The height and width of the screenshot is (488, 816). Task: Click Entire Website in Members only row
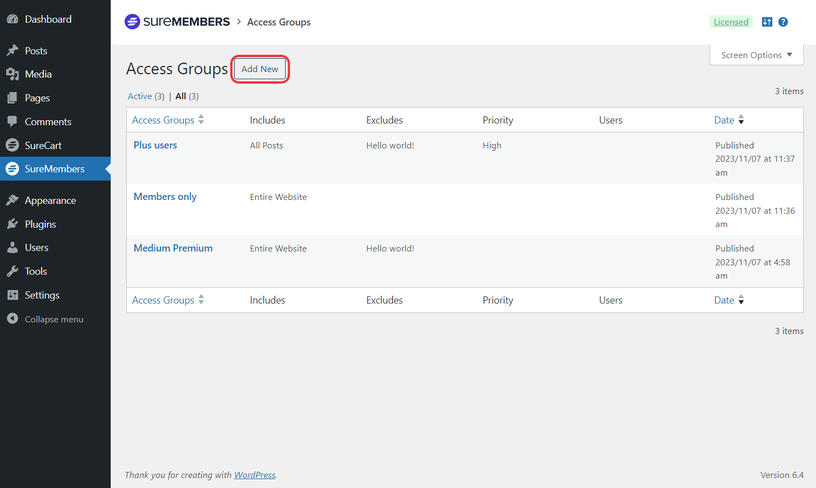pos(278,197)
